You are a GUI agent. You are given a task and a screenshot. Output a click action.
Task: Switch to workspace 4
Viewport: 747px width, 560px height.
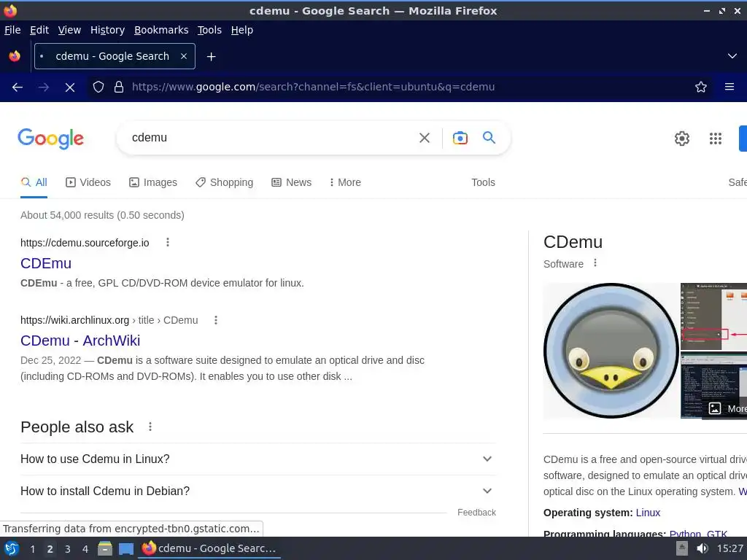coord(85,549)
